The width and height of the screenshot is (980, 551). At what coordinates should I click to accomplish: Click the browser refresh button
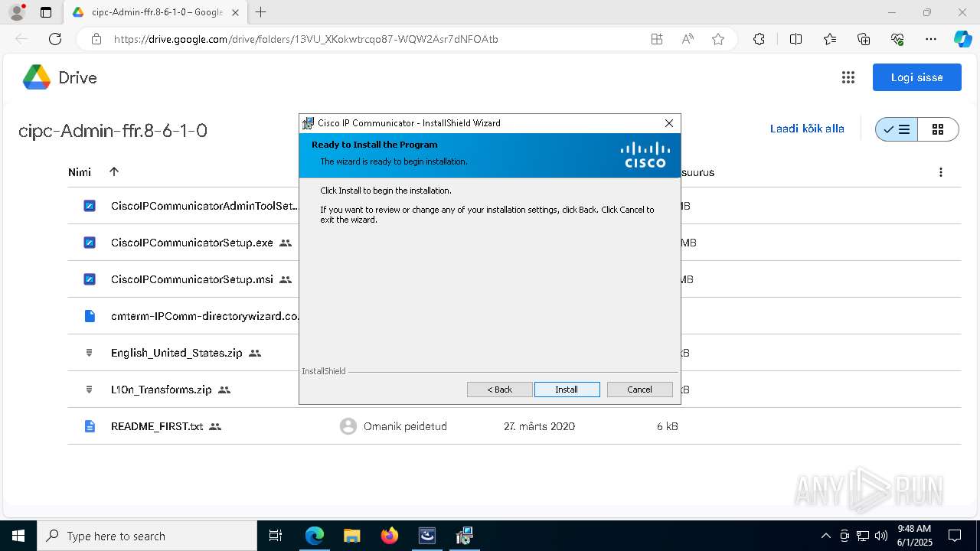pyautogui.click(x=55, y=39)
